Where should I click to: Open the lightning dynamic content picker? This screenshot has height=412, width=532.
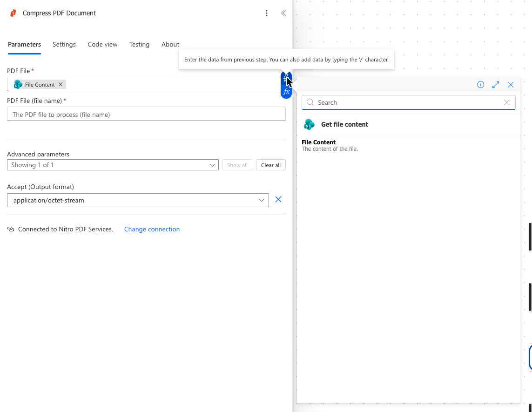pyautogui.click(x=286, y=78)
